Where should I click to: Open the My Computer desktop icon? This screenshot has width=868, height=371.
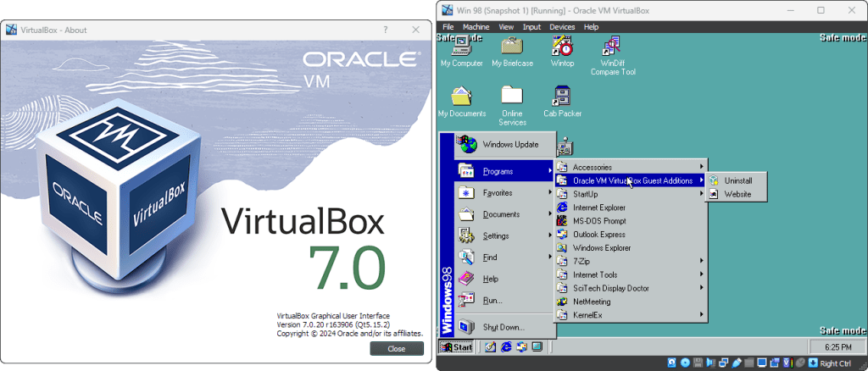[461, 47]
